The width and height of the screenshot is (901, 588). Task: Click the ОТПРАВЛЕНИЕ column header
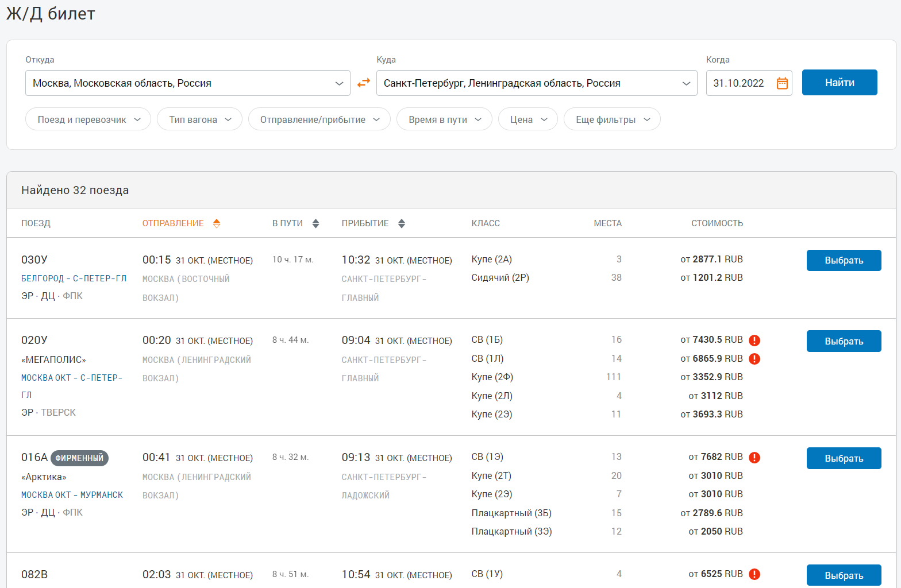click(173, 223)
